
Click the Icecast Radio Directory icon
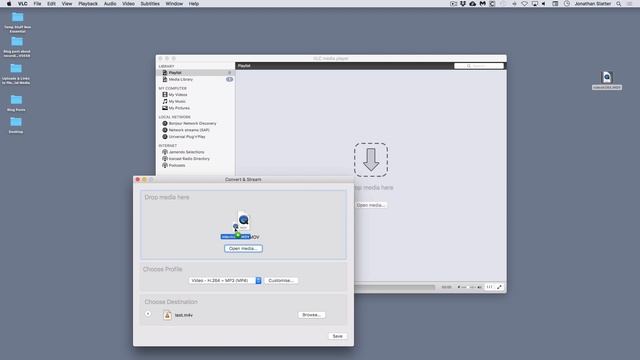(x=165, y=158)
